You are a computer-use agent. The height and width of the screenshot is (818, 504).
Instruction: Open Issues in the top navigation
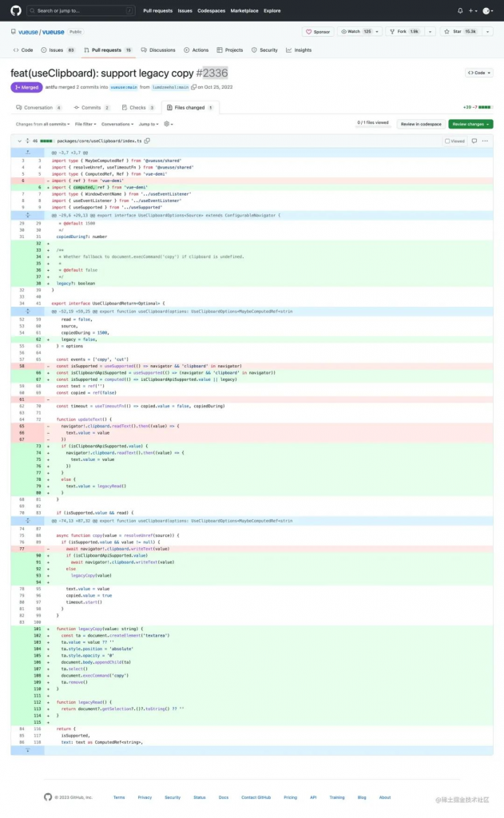[x=185, y=10]
